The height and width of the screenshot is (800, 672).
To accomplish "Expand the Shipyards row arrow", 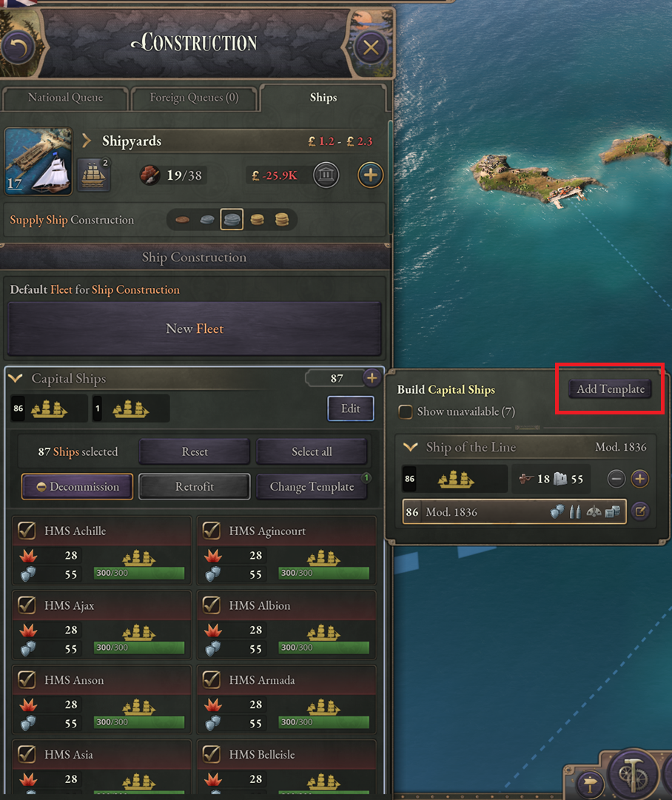I will [x=87, y=141].
